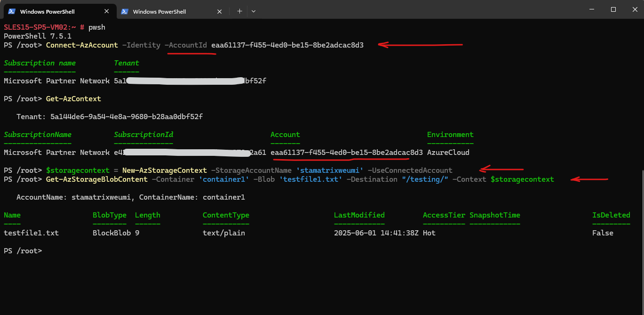The image size is (644, 315).
Task: Click the 'IsDeleted' column header
Action: (611, 215)
